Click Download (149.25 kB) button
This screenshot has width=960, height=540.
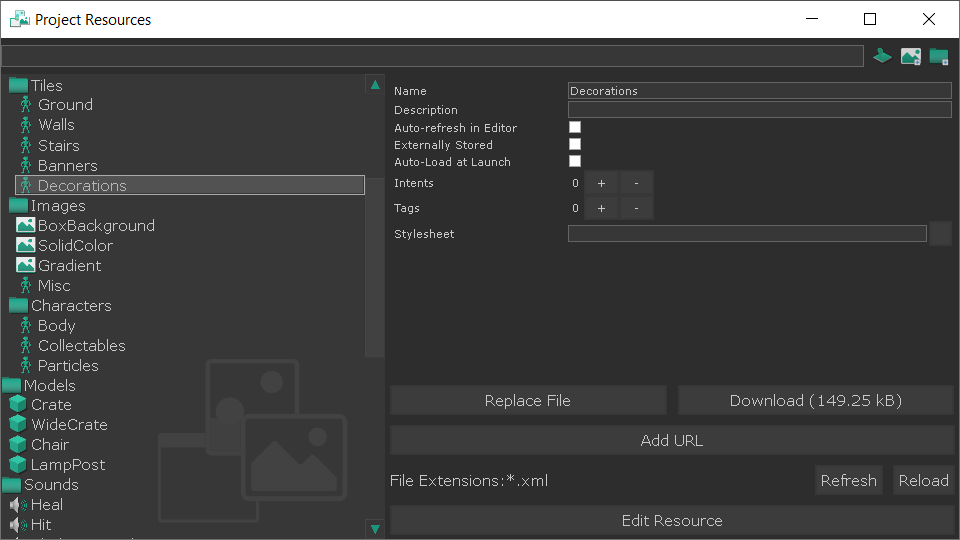pos(816,400)
